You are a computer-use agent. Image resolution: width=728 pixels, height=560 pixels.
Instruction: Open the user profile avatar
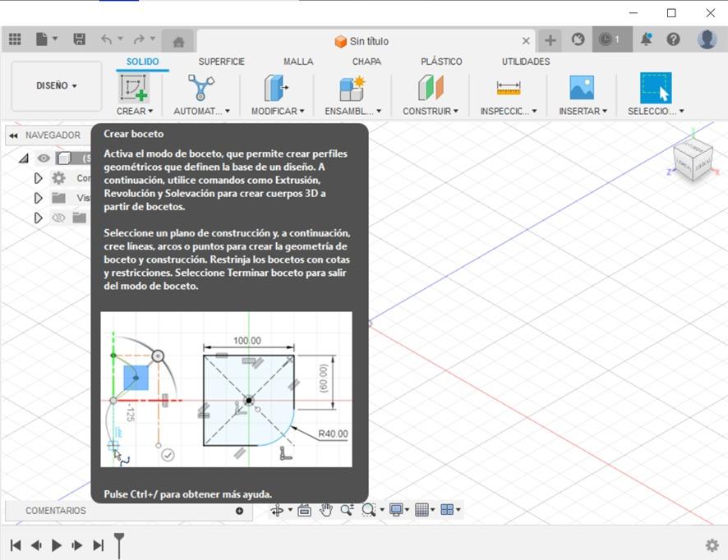tap(707, 39)
